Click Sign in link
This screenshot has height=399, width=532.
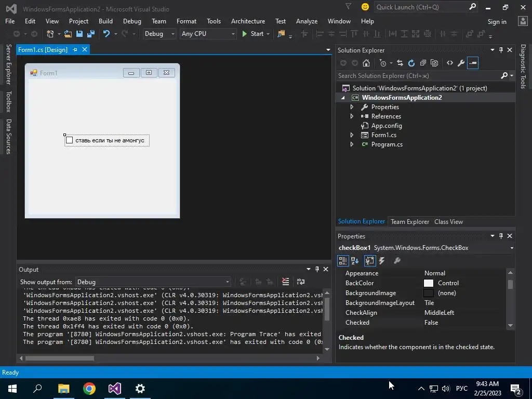point(497,21)
